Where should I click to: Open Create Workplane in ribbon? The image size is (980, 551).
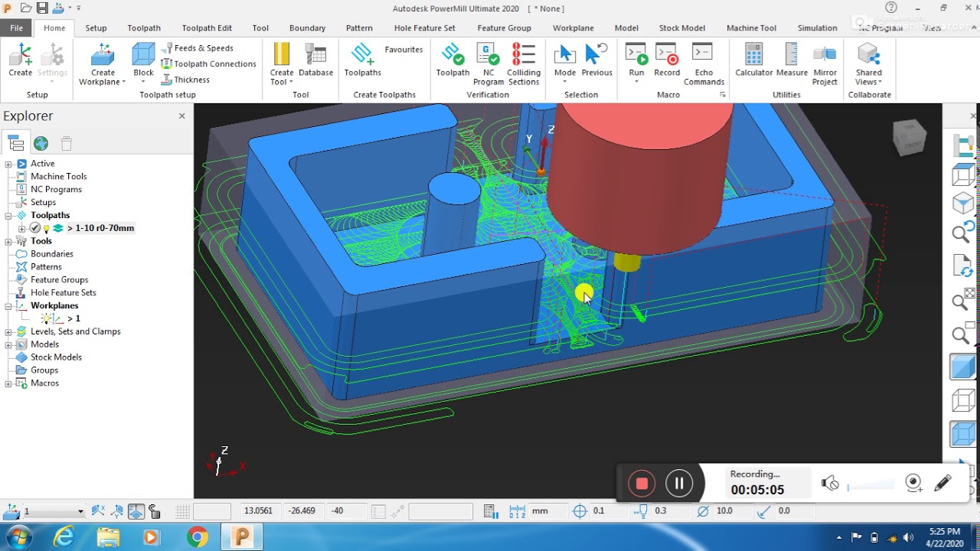coord(102,64)
